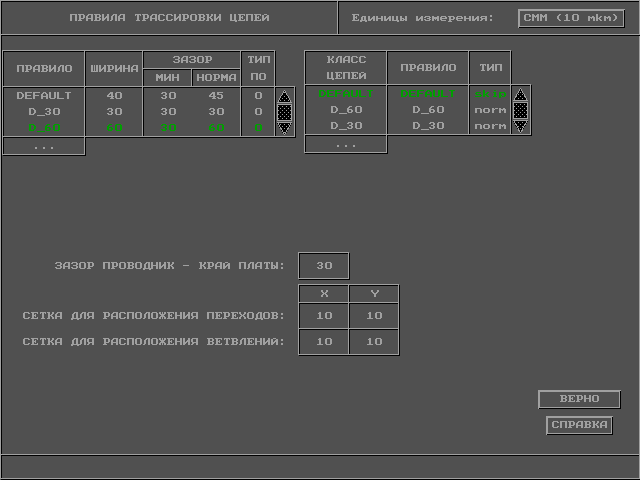Edit width value 40 of DEFAULT rule

click(x=114, y=96)
